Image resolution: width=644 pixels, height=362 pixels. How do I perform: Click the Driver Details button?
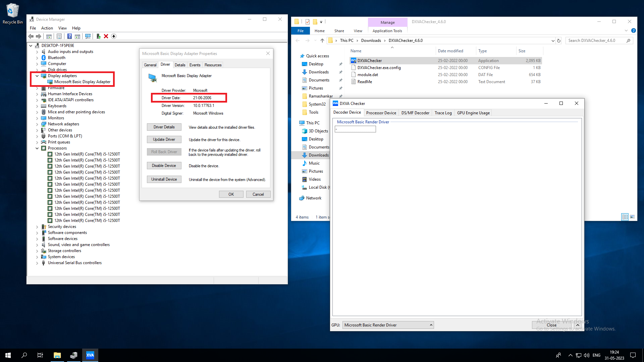164,127
